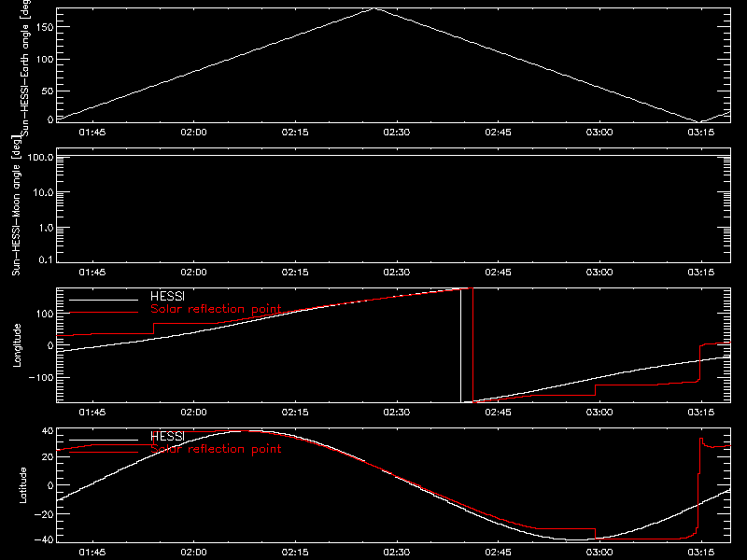Click 02:30 label under Latitude plot

[396, 553]
